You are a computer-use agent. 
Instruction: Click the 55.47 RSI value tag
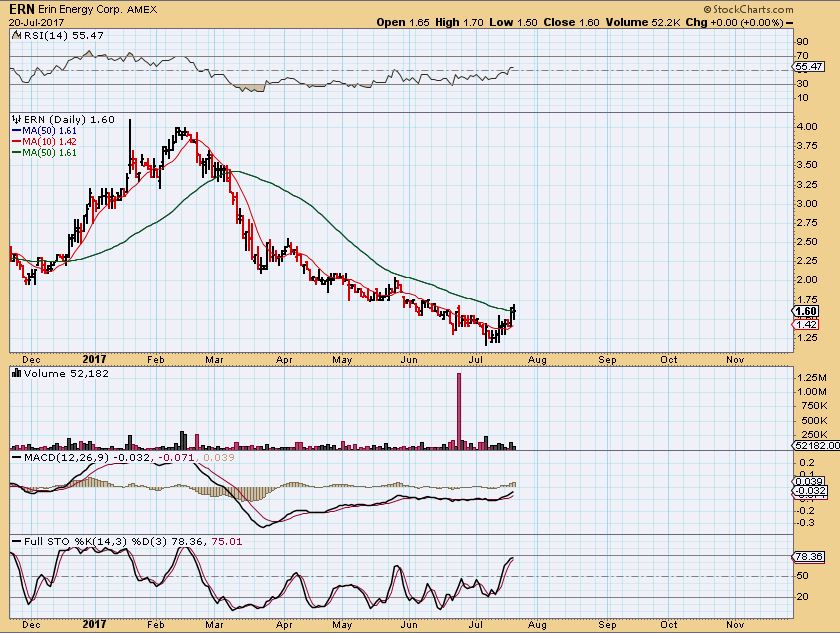tap(806, 66)
